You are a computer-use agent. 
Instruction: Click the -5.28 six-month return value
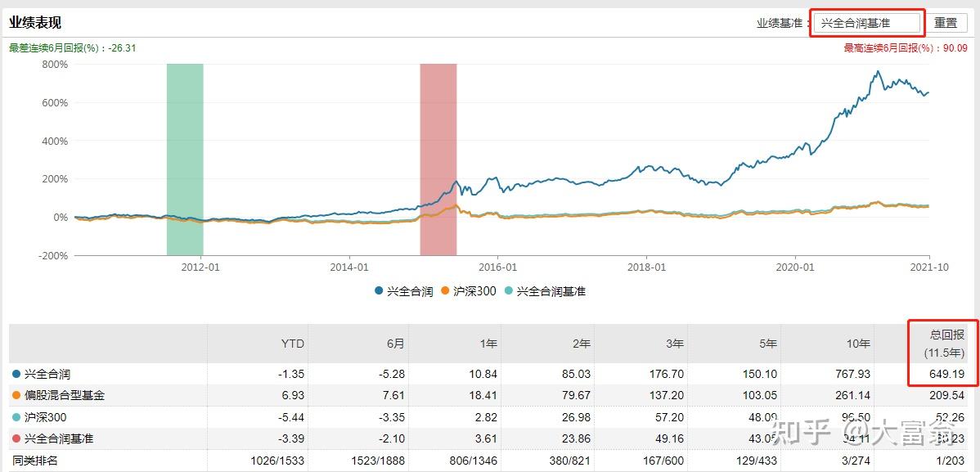392,375
